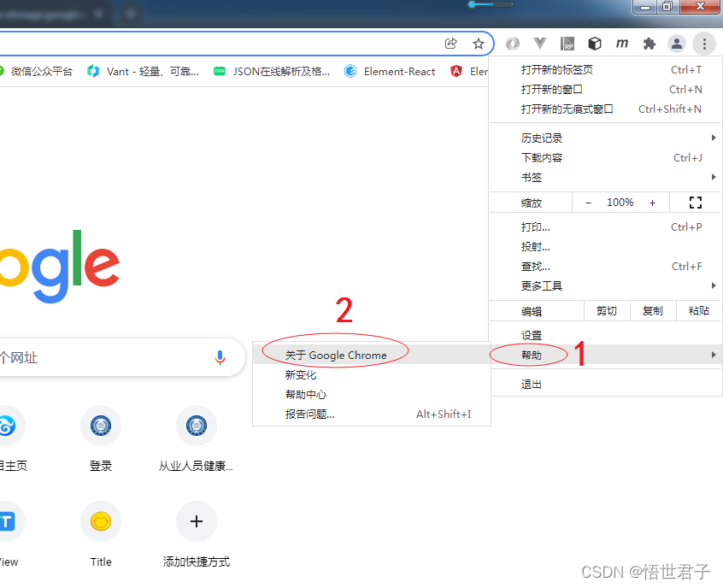Click the black cube extension icon
This screenshot has width=723, height=588.
click(x=595, y=44)
